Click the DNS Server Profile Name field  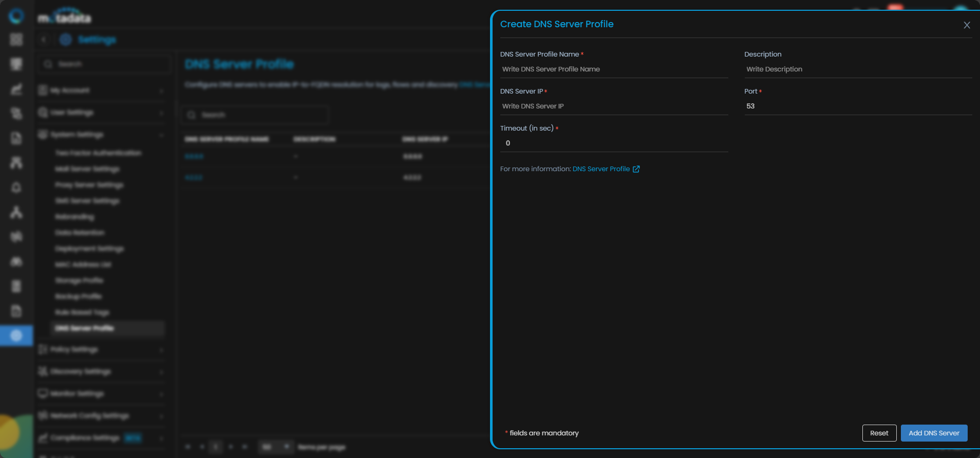point(614,69)
